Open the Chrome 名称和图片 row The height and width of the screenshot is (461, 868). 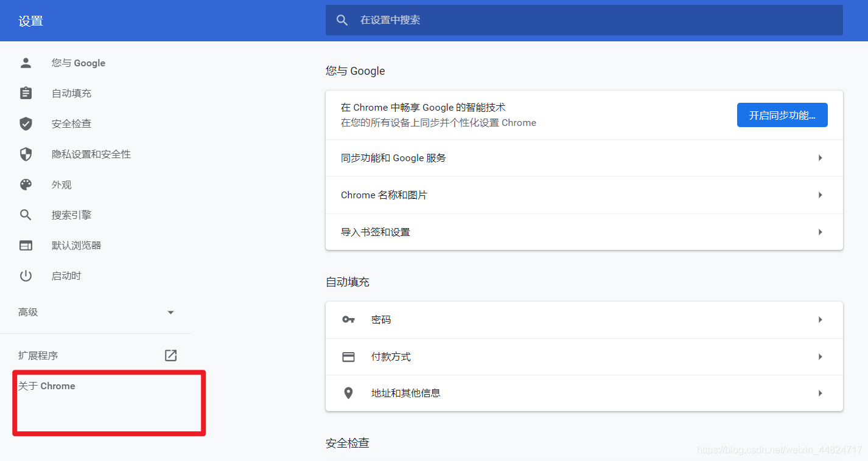584,195
